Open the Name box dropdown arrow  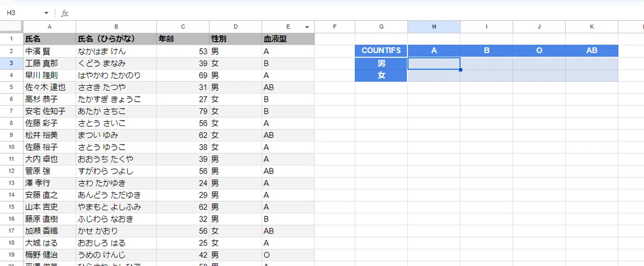pos(47,12)
